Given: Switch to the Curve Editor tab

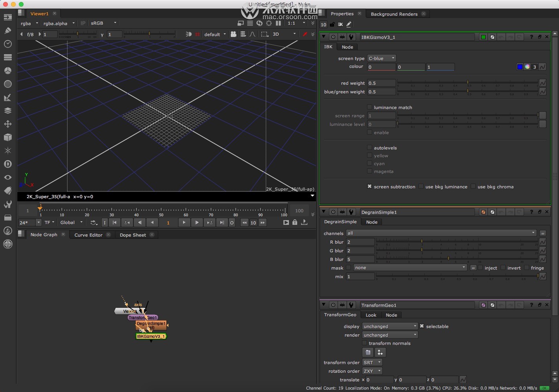Looking at the screenshot, I should (x=88, y=235).
